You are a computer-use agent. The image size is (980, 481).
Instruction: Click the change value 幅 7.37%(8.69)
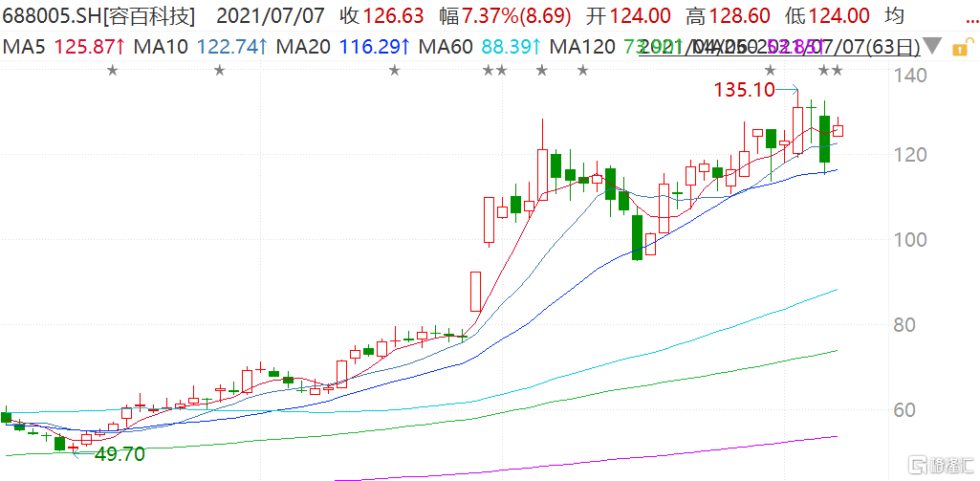click(x=505, y=16)
